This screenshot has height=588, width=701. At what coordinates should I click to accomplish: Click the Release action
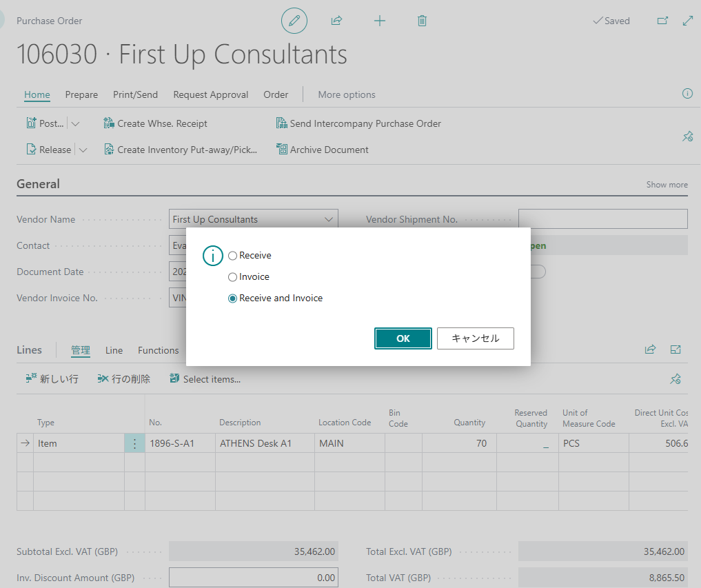(49, 150)
